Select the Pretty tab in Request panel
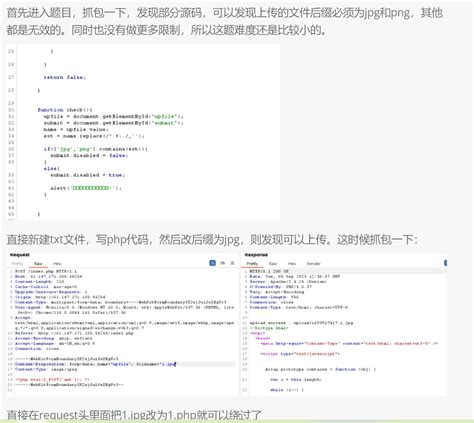The image size is (474, 423). pos(17,264)
